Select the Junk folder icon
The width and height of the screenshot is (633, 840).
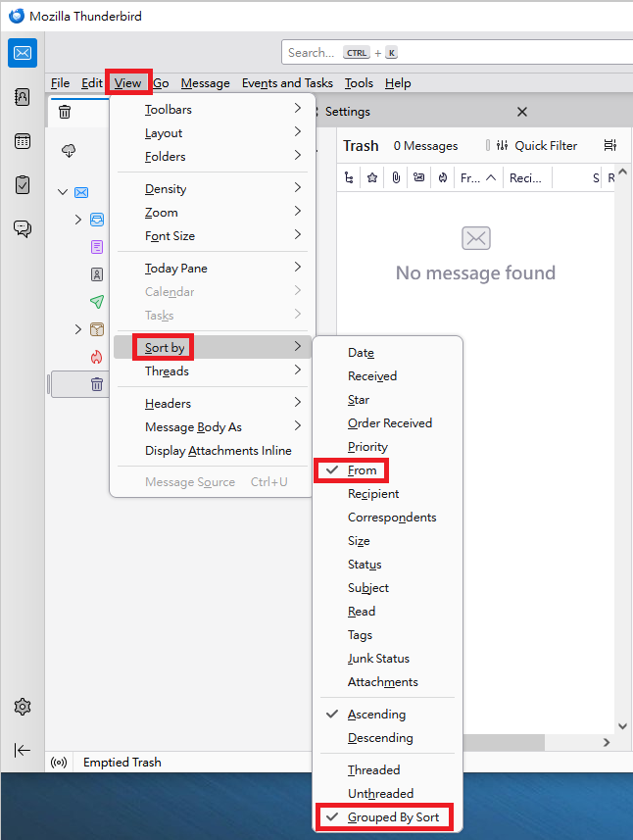96,357
